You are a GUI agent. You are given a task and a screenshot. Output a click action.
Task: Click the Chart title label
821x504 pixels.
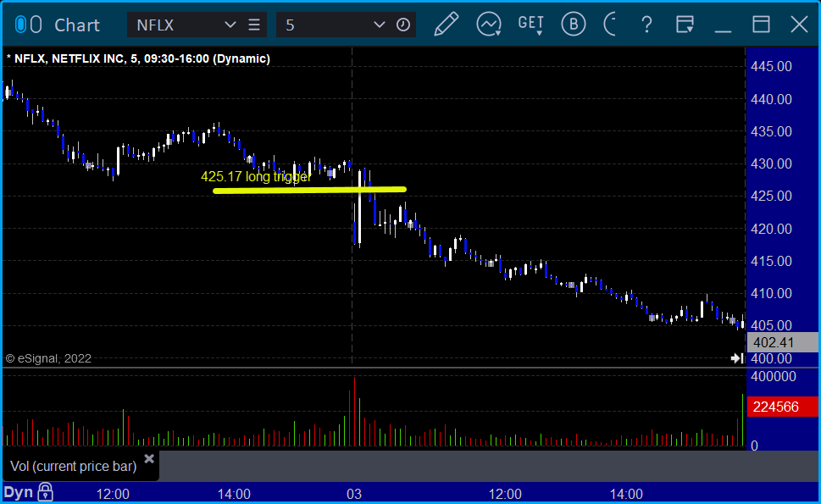click(77, 25)
